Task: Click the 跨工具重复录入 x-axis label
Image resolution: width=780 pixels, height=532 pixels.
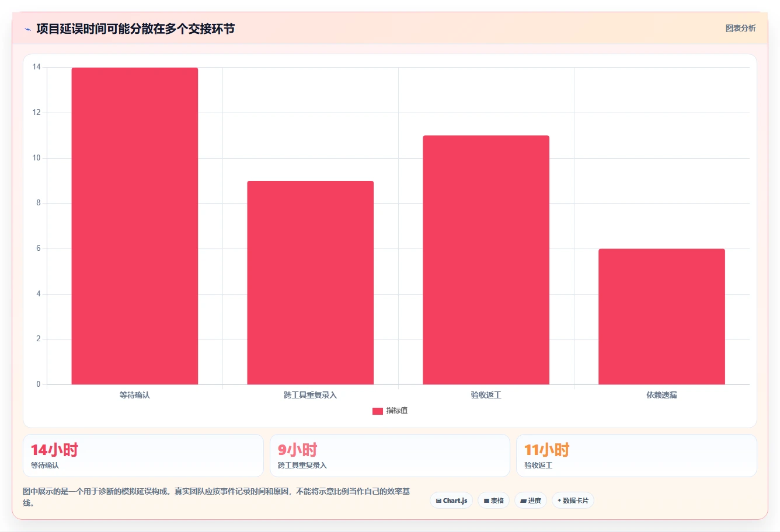Action: point(311,395)
